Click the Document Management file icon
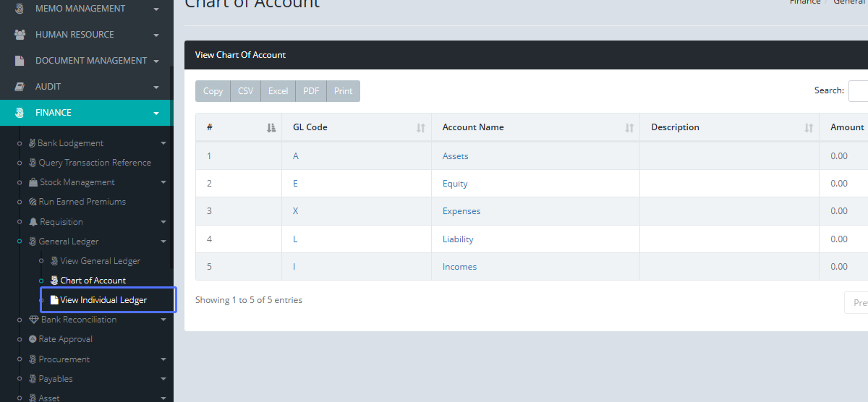The height and width of the screenshot is (402, 868). pyautogui.click(x=20, y=61)
